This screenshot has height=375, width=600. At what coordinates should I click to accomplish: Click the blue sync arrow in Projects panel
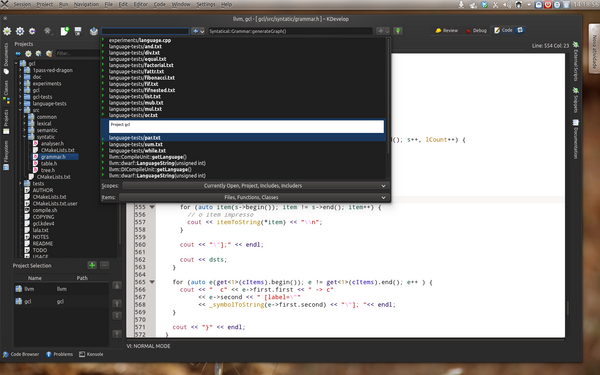click(x=18, y=54)
